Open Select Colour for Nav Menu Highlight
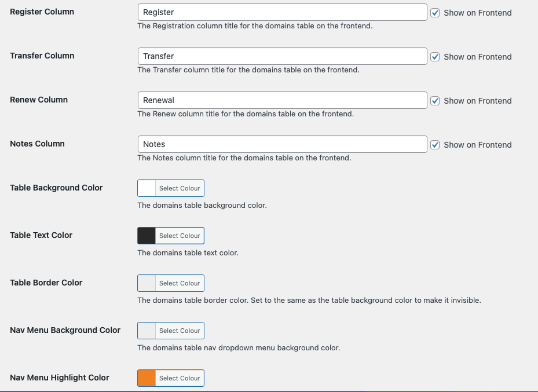Screen dimensions: 538x392 pyautogui.click(x=180, y=378)
